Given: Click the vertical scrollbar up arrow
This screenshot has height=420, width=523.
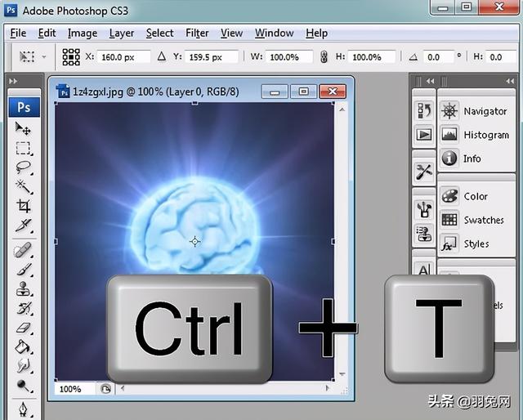Looking at the screenshot, I should [x=342, y=109].
